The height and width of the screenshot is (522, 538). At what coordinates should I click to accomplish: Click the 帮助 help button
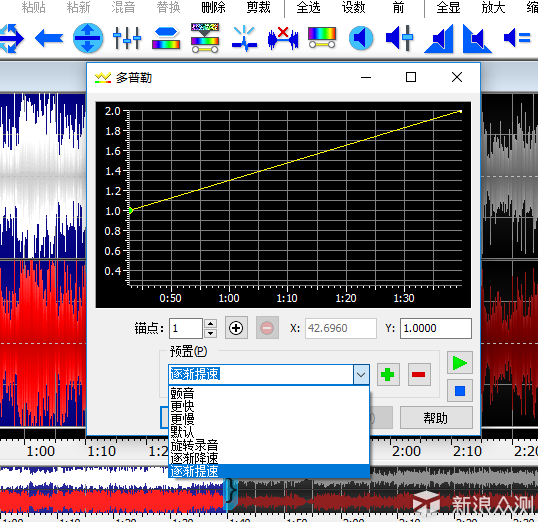(x=436, y=418)
